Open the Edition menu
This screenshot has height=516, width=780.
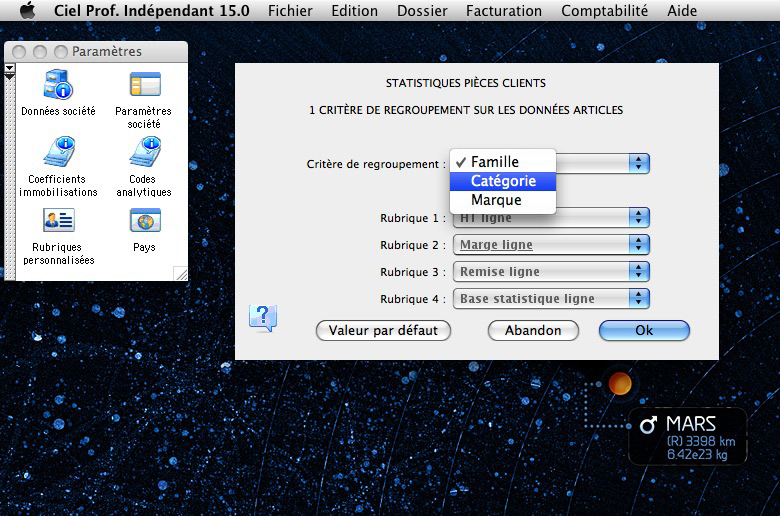(x=354, y=10)
